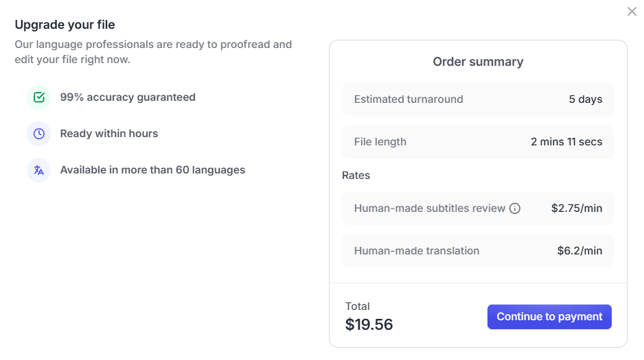
Task: Click the Order summary heading
Action: (478, 62)
